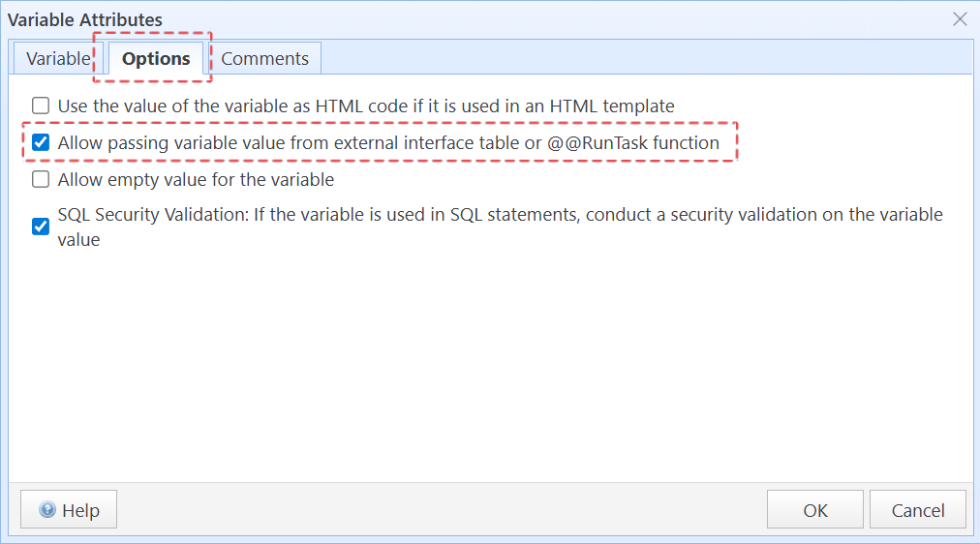Click the 'Variable Attributes' title bar text

[85, 19]
